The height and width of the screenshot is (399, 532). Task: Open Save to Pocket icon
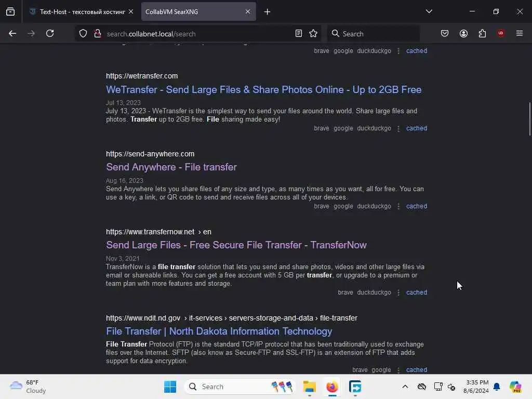pyautogui.click(x=445, y=33)
